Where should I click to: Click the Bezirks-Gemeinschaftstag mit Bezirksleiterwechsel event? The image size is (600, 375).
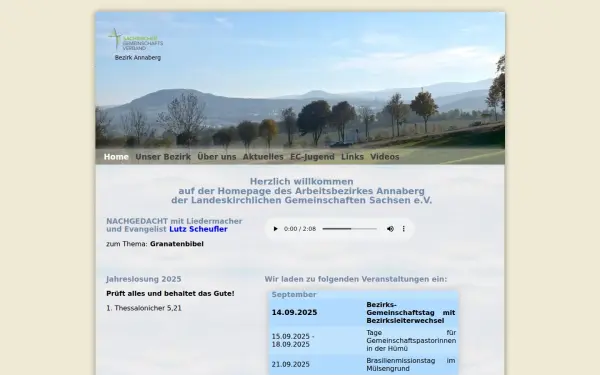pyautogui.click(x=411, y=313)
